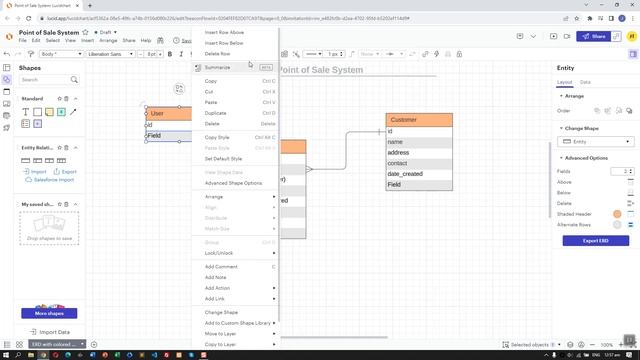Click Import Data at bottom left

coord(50,332)
